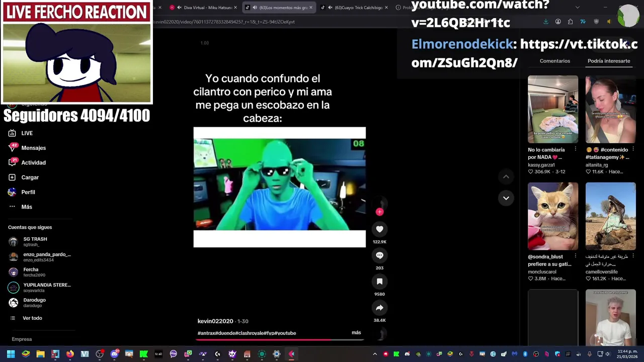Save video with the bookmark icon
Viewport: 644px width, 362px height.
point(379,282)
